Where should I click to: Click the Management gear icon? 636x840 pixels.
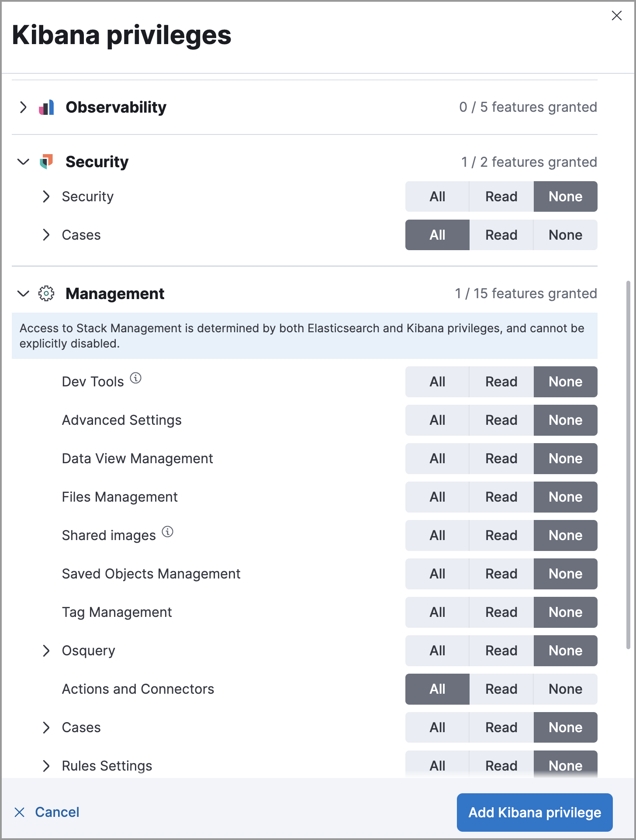click(46, 293)
